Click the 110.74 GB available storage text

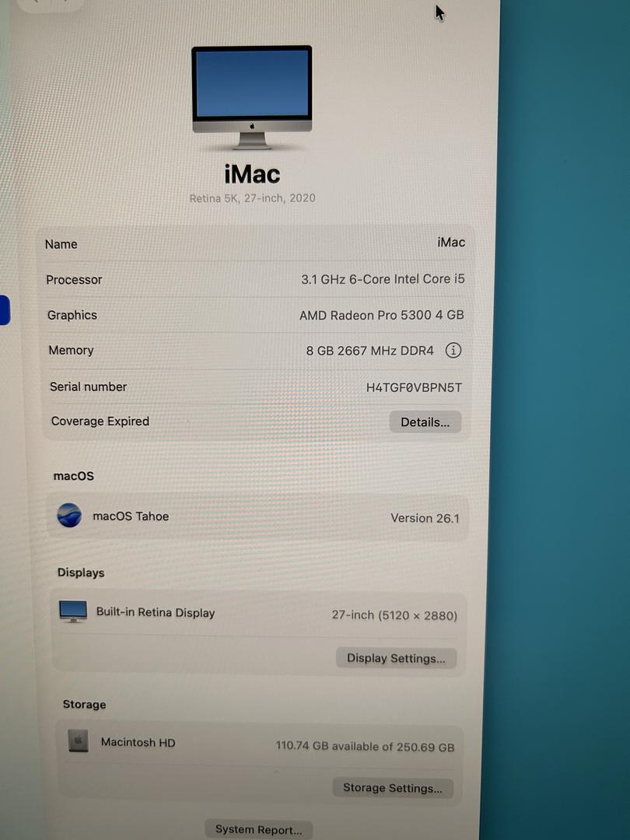[x=365, y=746]
